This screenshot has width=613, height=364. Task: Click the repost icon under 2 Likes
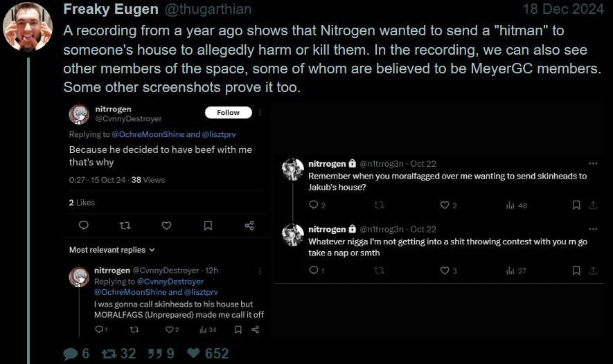point(125,226)
